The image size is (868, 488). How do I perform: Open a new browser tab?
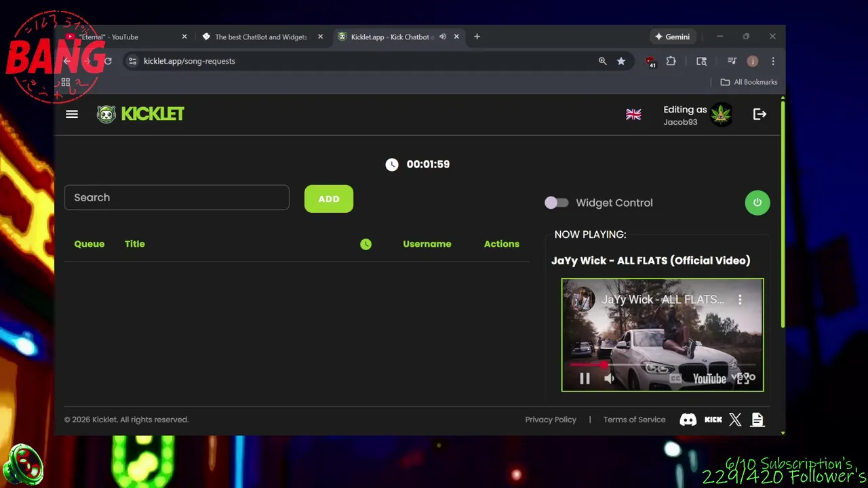[x=477, y=37]
